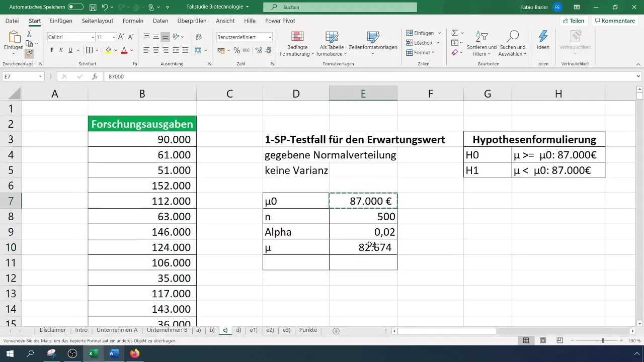Click the Save disk icon
Screen dimensions: 644x362
point(93,8)
